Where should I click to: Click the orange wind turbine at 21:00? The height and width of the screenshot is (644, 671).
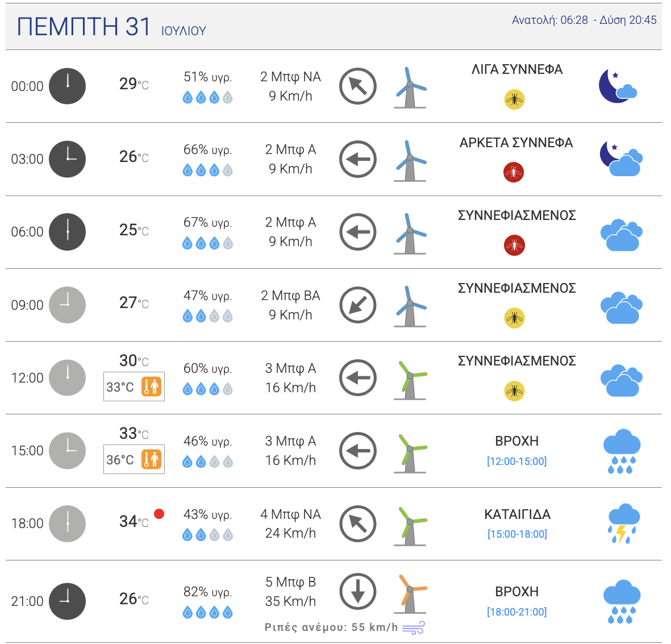411,594
